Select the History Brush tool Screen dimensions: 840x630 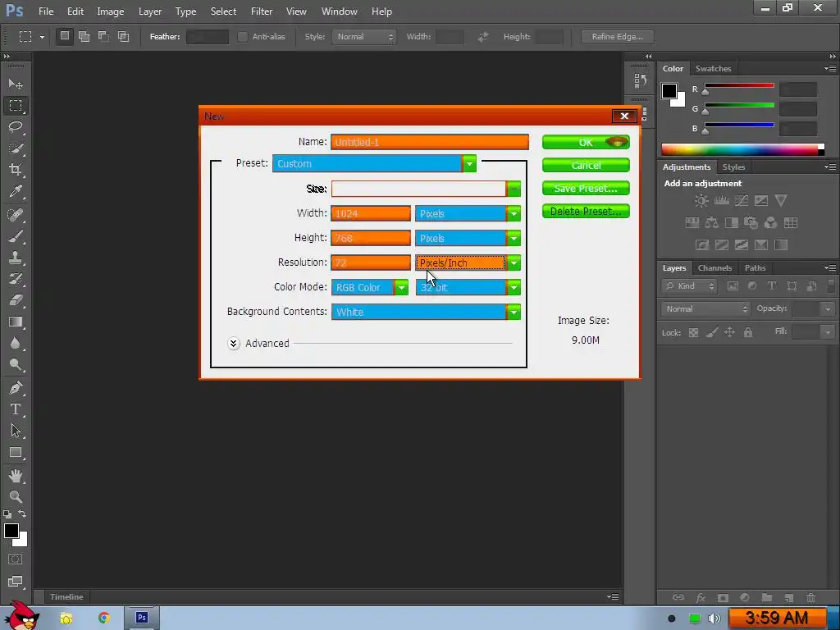15,279
